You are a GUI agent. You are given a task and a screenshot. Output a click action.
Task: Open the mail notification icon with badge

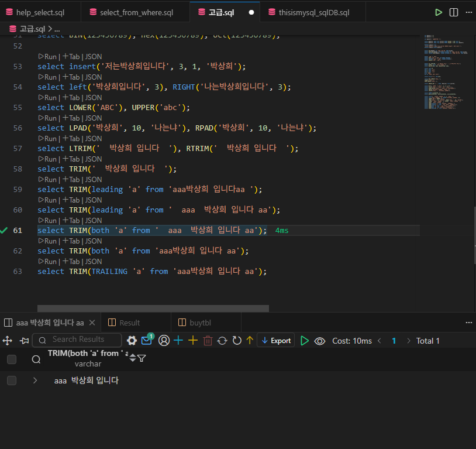coord(147,340)
